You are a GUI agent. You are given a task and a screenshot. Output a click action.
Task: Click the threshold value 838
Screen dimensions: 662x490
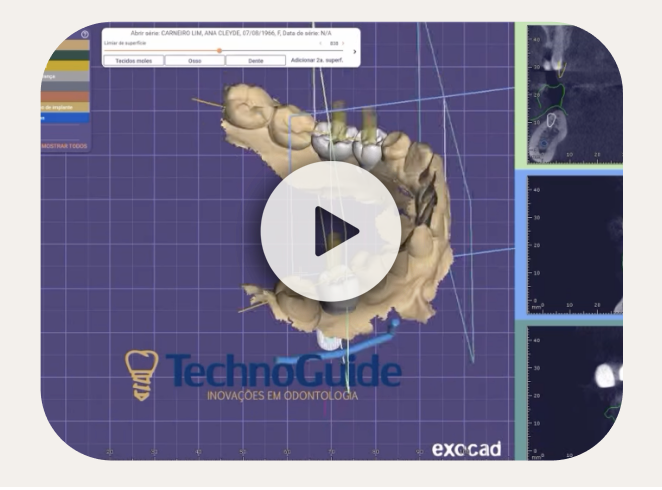pos(334,43)
